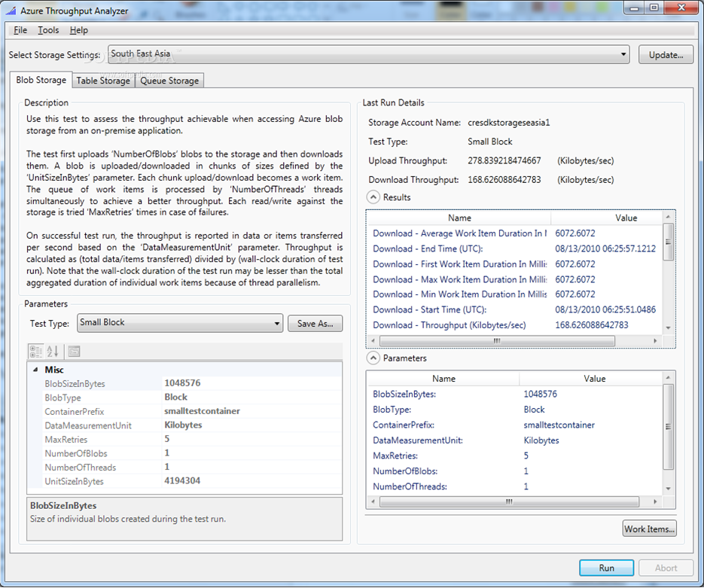Select 'Download - Start Time (UTC):' result row
704x588 pixels.
coord(515,309)
